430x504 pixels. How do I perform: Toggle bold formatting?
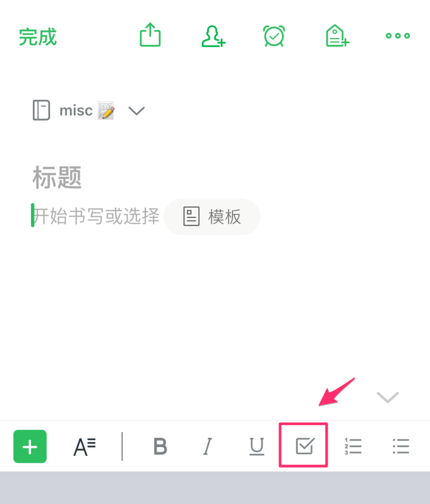click(160, 446)
